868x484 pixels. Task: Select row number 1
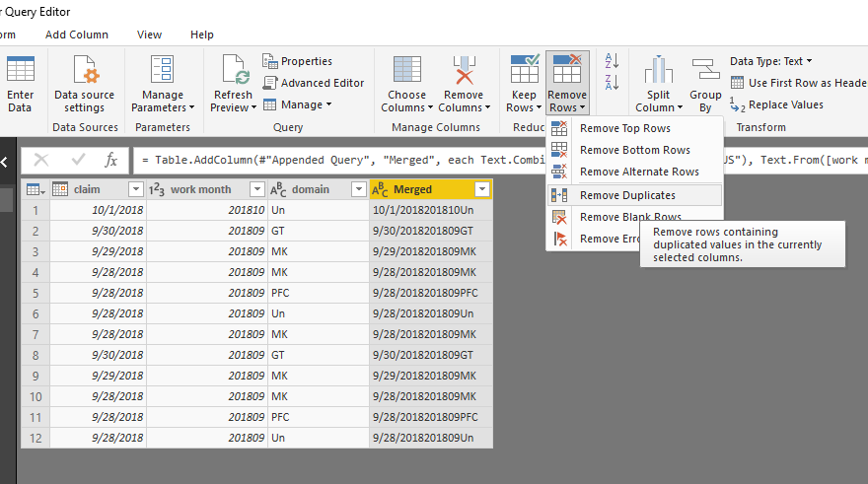coord(36,210)
